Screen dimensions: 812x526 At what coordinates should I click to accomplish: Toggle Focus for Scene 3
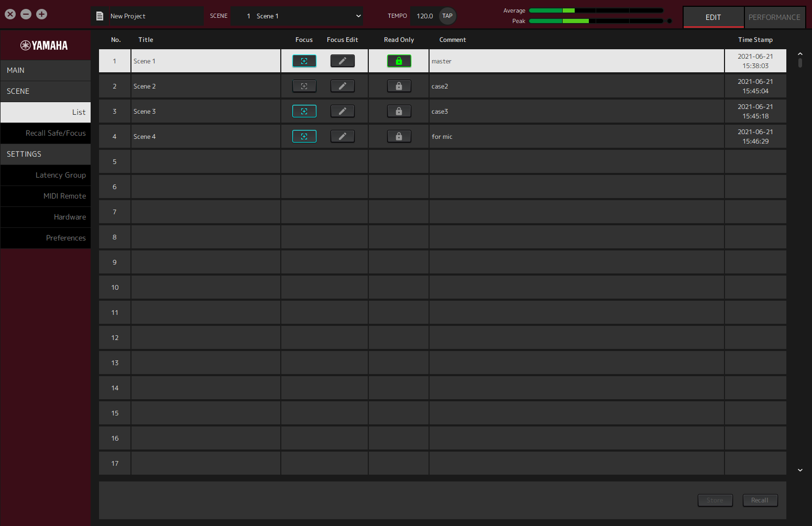[304, 111]
